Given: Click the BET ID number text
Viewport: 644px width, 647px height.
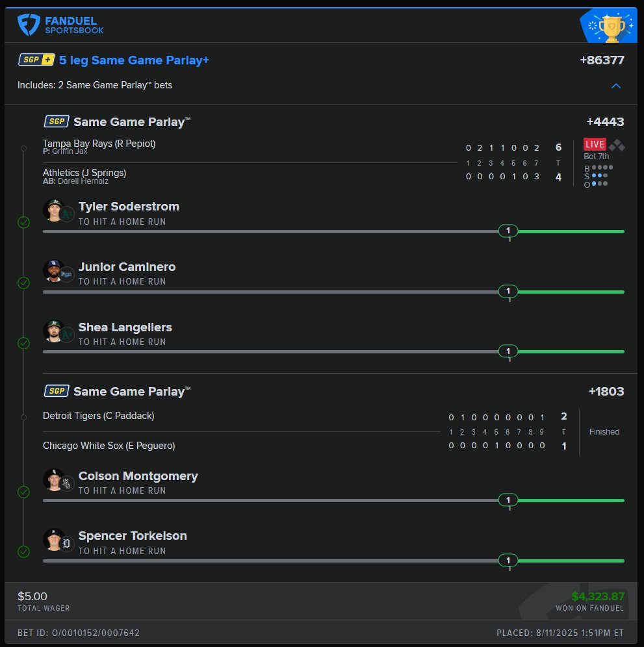Looking at the screenshot, I should click(79, 633).
